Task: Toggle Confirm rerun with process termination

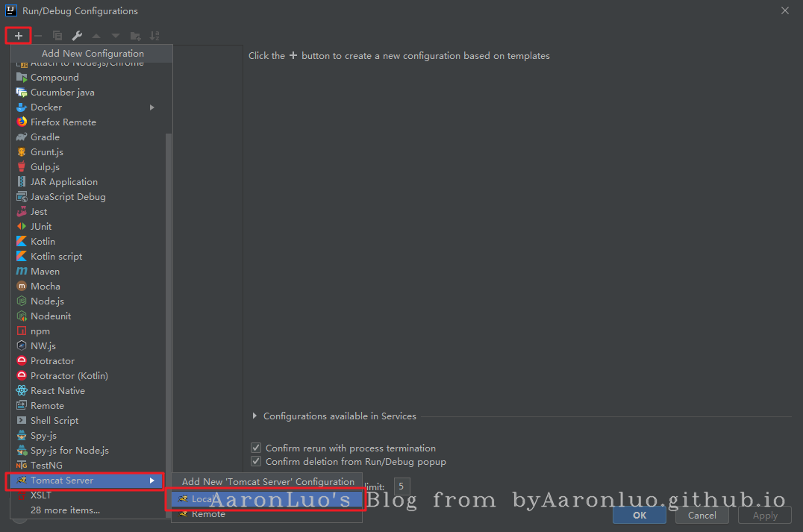Action: (257, 448)
